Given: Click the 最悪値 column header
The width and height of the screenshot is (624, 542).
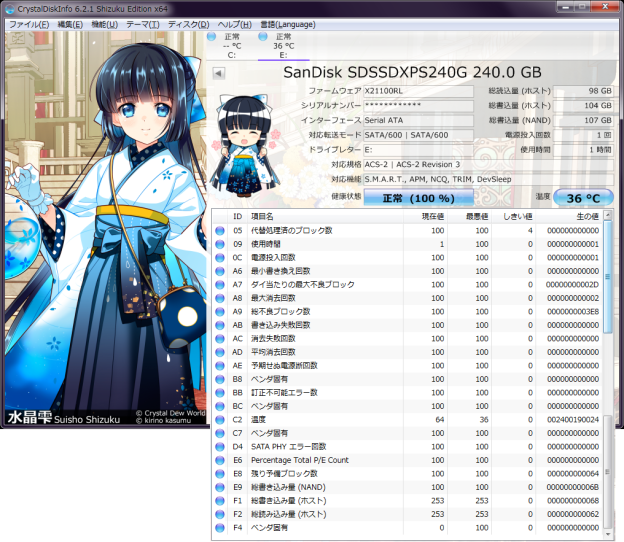Looking at the screenshot, I should coord(469,216).
